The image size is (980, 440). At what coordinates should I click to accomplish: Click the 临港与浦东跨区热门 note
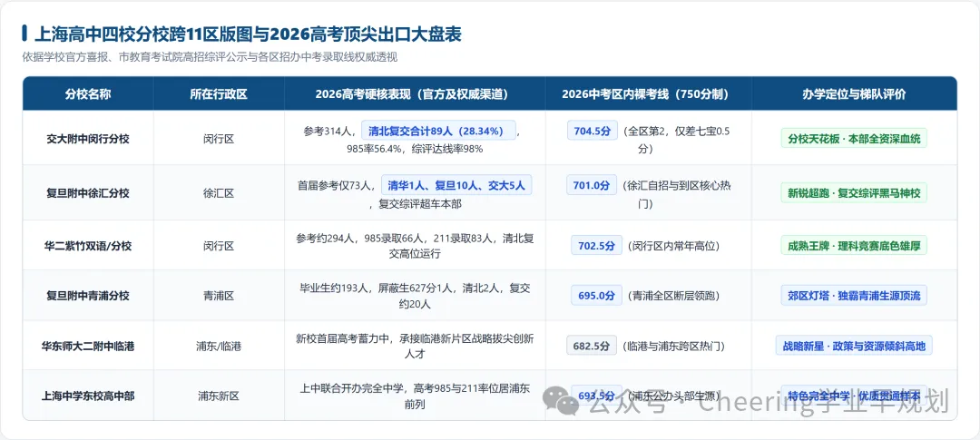click(673, 346)
